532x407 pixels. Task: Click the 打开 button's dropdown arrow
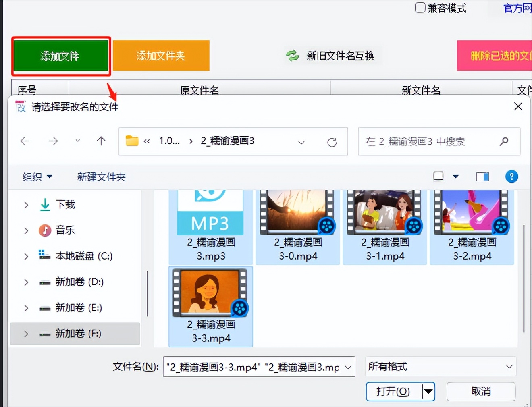(x=429, y=391)
